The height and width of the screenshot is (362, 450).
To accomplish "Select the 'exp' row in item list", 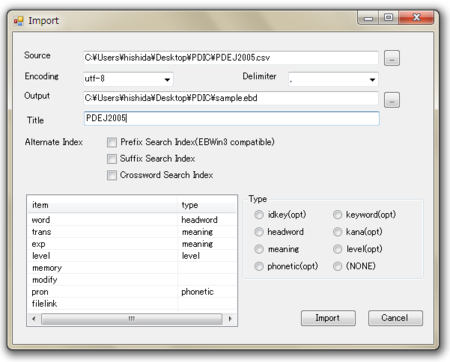I will tap(132, 244).
